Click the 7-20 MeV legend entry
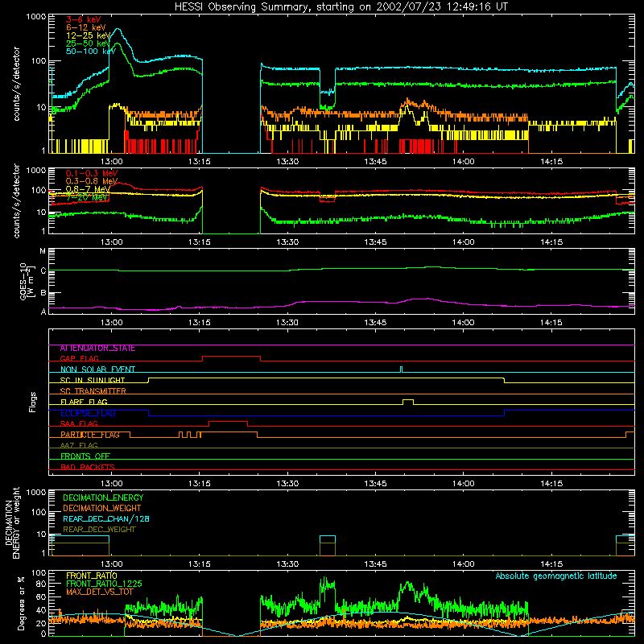This screenshot has height=644, width=644. 87,197
